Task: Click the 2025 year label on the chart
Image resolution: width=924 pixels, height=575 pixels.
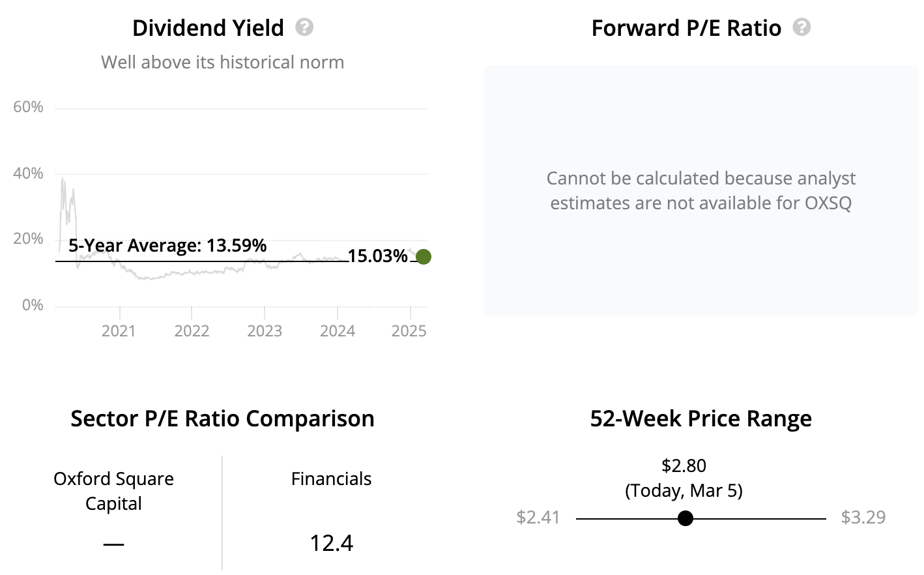Action: [409, 331]
